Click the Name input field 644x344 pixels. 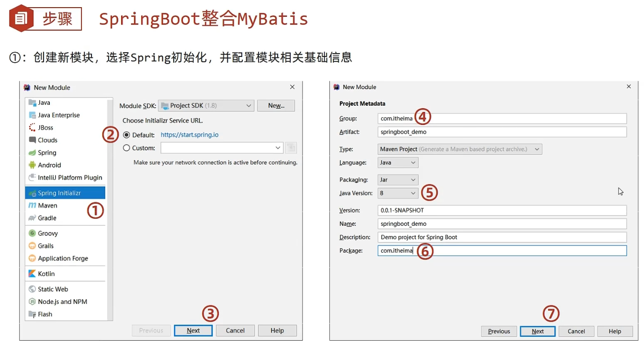tap(502, 223)
